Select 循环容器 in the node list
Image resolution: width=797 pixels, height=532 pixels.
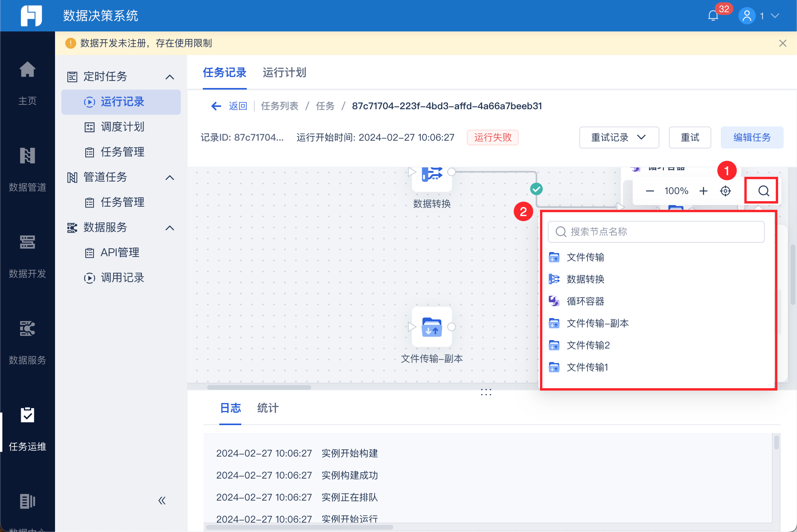(x=585, y=301)
